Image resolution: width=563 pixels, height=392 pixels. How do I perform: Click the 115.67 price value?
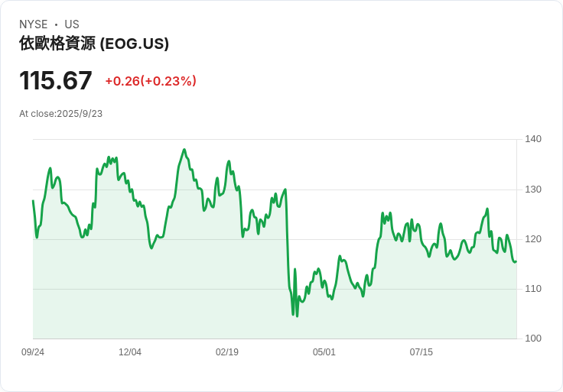click(x=56, y=80)
